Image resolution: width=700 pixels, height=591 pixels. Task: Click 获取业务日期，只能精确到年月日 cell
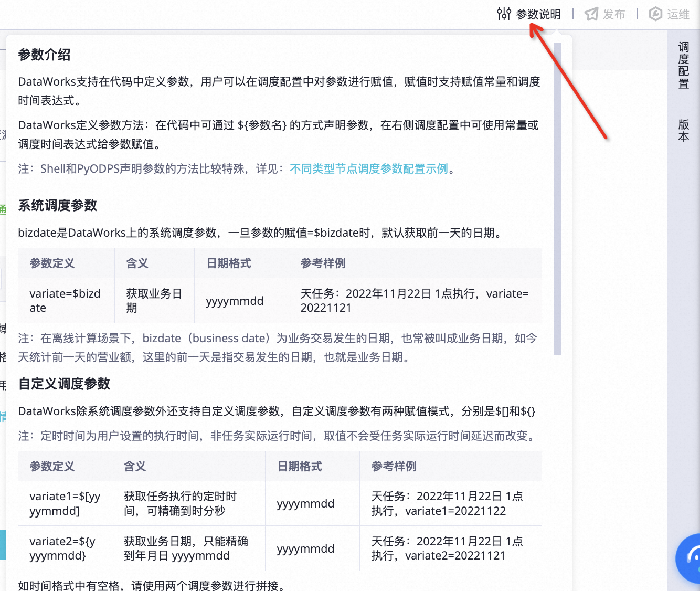coord(188,548)
